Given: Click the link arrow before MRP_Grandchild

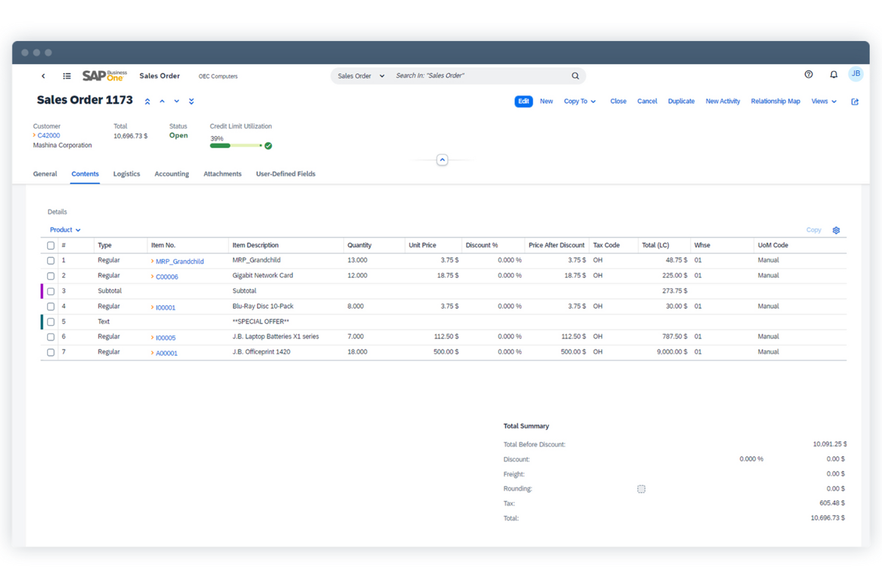Looking at the screenshot, I should pyautogui.click(x=153, y=262).
